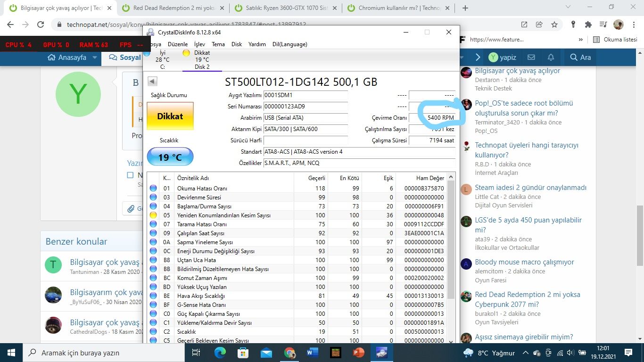Click the blue status circle for Okuma Hatası Oranı
This screenshot has height=362, width=644.
(x=153, y=188)
